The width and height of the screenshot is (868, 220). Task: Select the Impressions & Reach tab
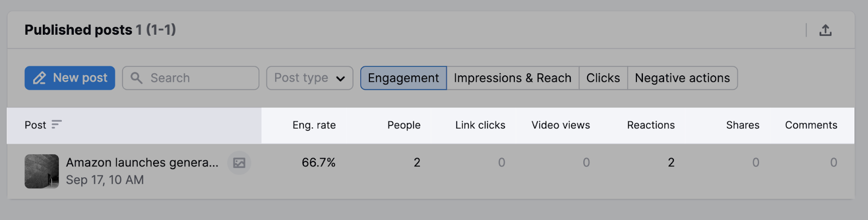pos(512,78)
